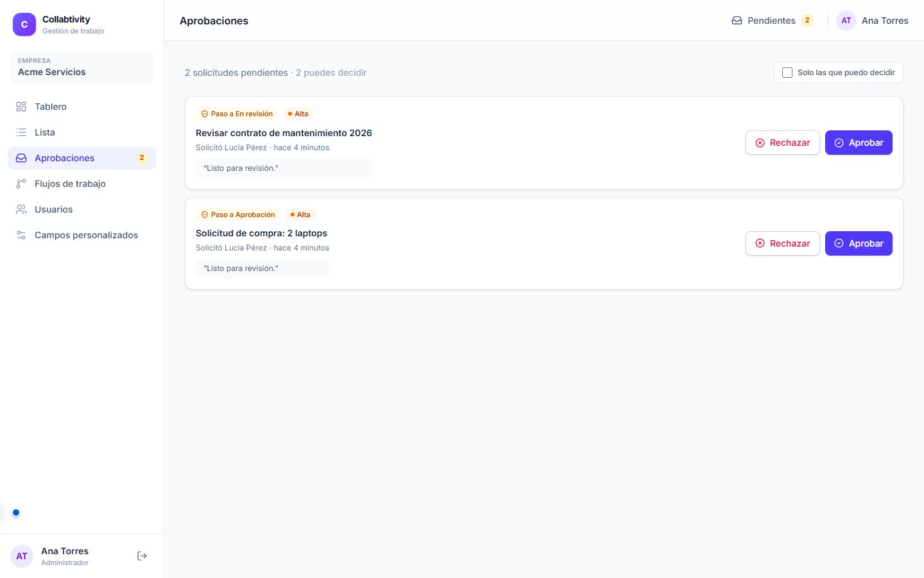This screenshot has height=578, width=924.
Task: Click the Administrador role label in sidebar footer
Action: 65,563
